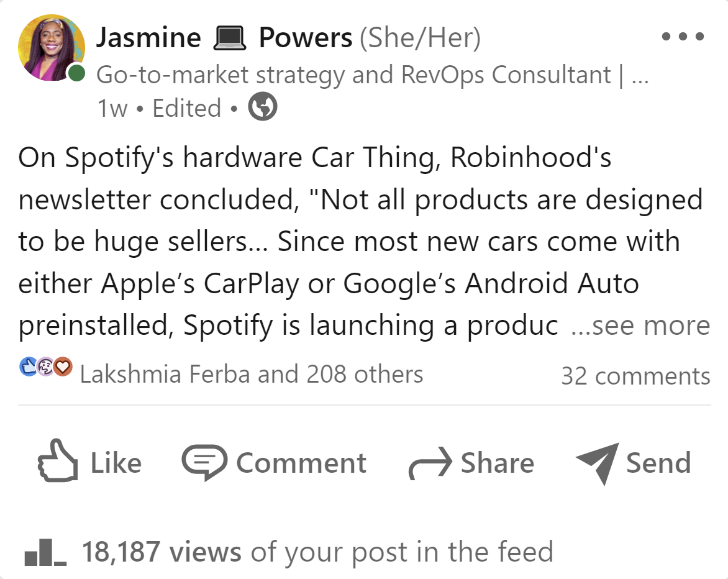This screenshot has width=728, height=579.
Task: Click the Send button label
Action: pyautogui.click(x=658, y=463)
